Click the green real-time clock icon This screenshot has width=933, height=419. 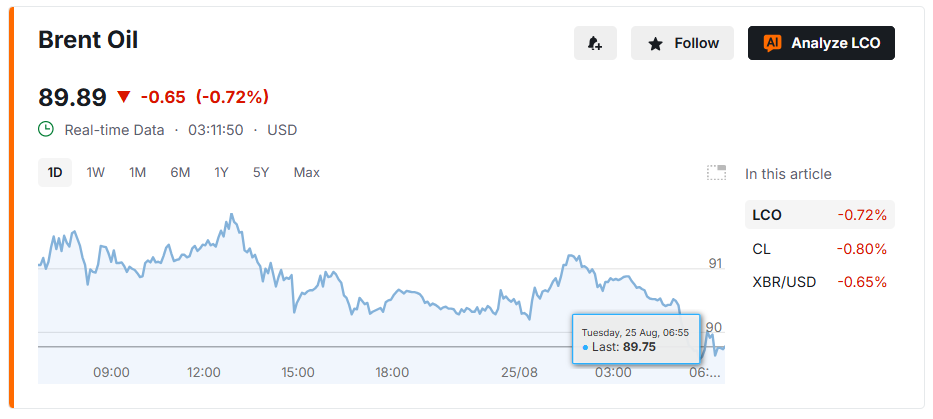pyautogui.click(x=46, y=129)
